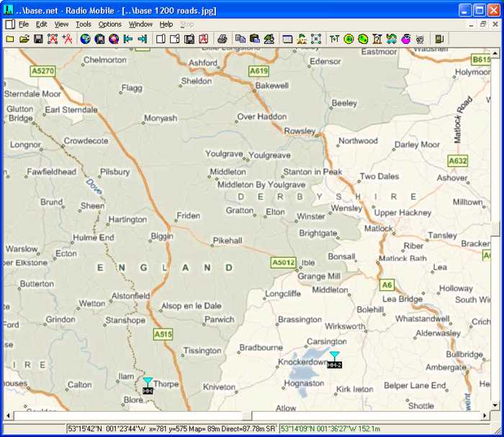
Task: Click the horizontal scrollbar right arrow
Action: coord(485,415)
